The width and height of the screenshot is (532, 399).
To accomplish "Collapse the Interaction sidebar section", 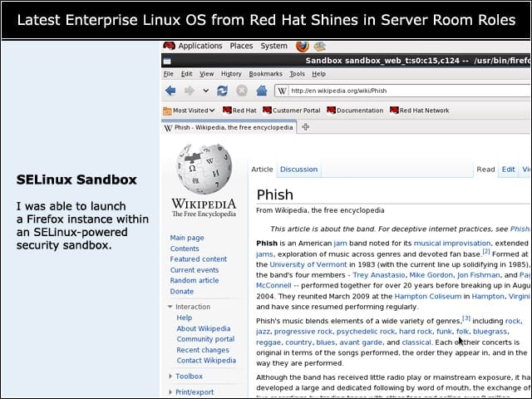I will (x=170, y=307).
